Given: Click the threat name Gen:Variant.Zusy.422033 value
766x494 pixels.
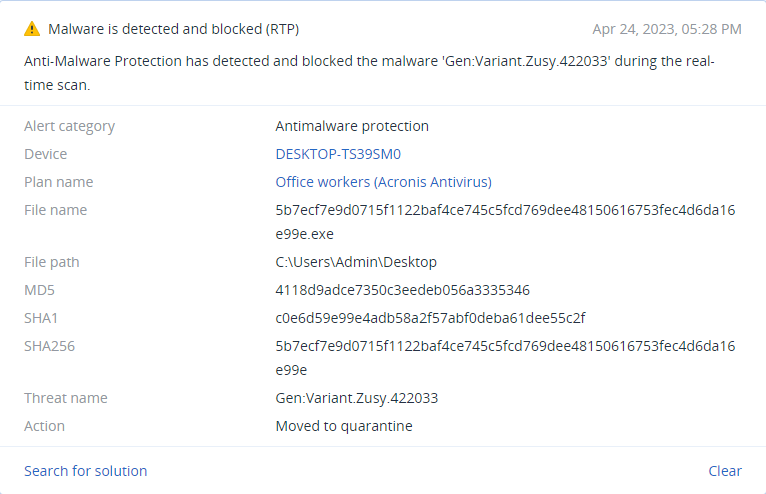Looking at the screenshot, I should [x=357, y=398].
